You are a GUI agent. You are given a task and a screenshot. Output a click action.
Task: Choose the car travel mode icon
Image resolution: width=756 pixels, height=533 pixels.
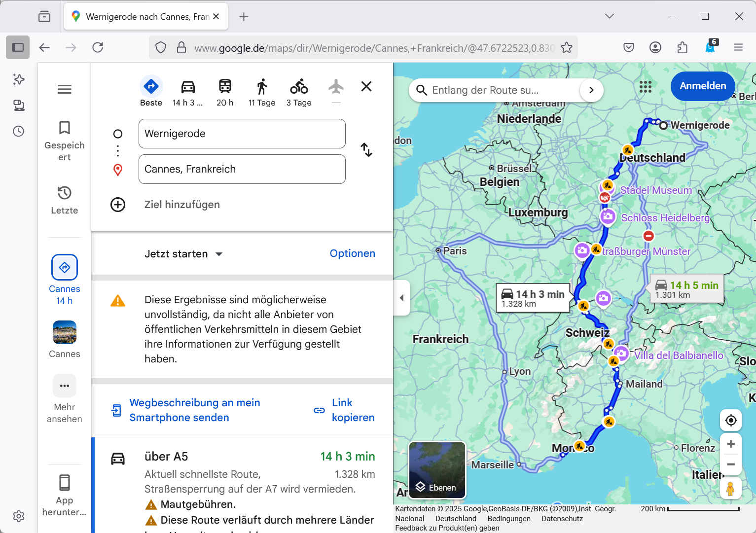[188, 86]
